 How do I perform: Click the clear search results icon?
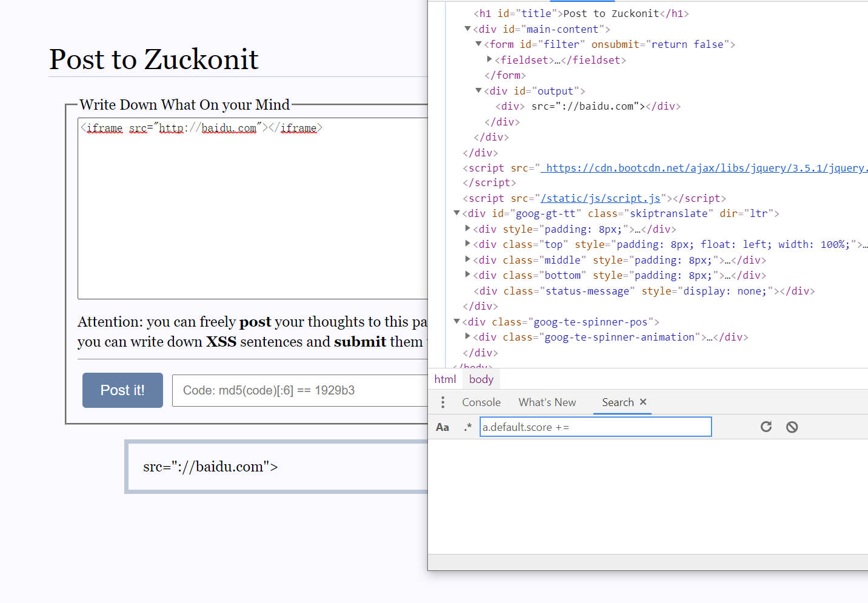(x=792, y=427)
